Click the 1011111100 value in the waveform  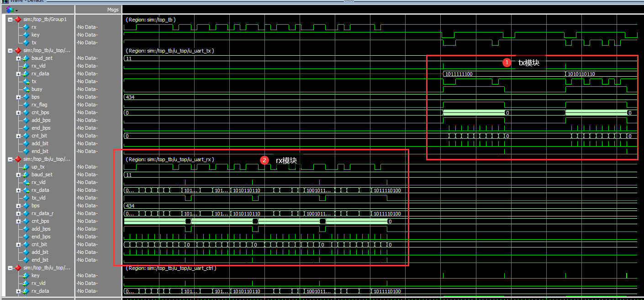point(458,74)
